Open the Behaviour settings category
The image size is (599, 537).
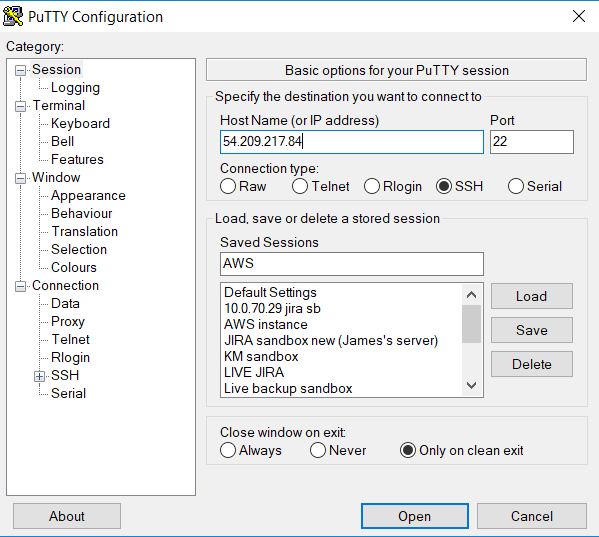tap(82, 213)
